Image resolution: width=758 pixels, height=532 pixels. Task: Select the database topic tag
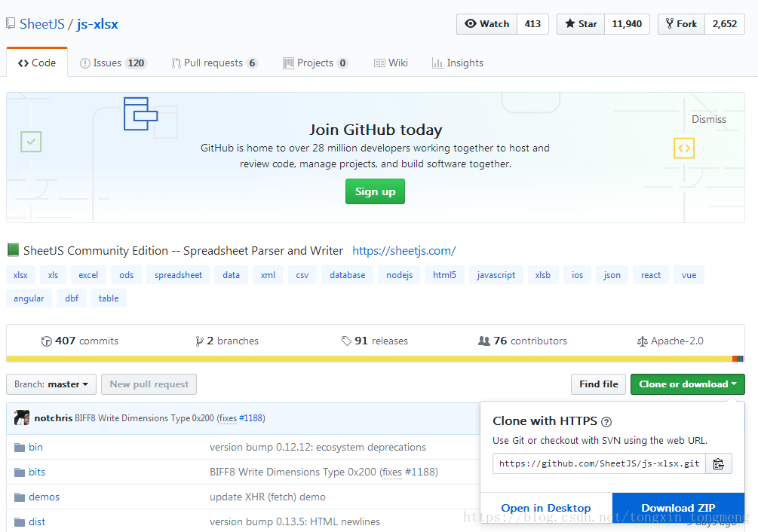348,275
